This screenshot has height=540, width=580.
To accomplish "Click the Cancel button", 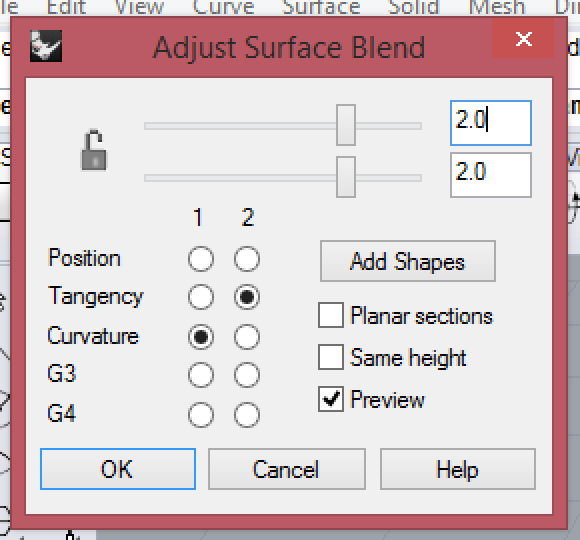I will (x=287, y=469).
